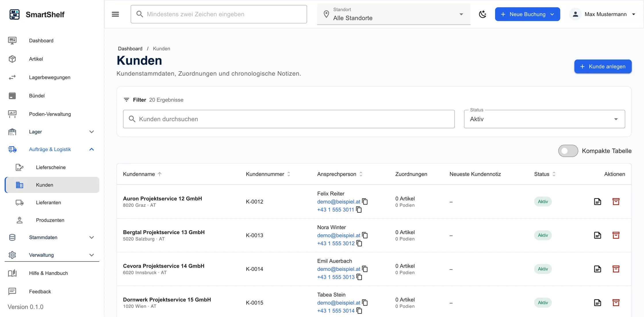Screen dimensions: 644x317
Task: Enable the Kompakte Tabelle switch
Action: [x=568, y=151]
